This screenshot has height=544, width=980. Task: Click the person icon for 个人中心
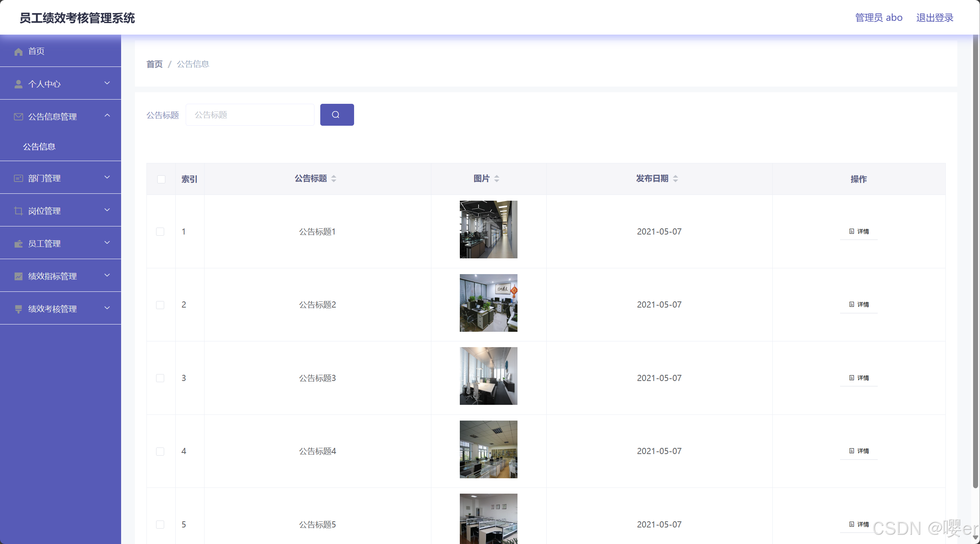point(18,84)
